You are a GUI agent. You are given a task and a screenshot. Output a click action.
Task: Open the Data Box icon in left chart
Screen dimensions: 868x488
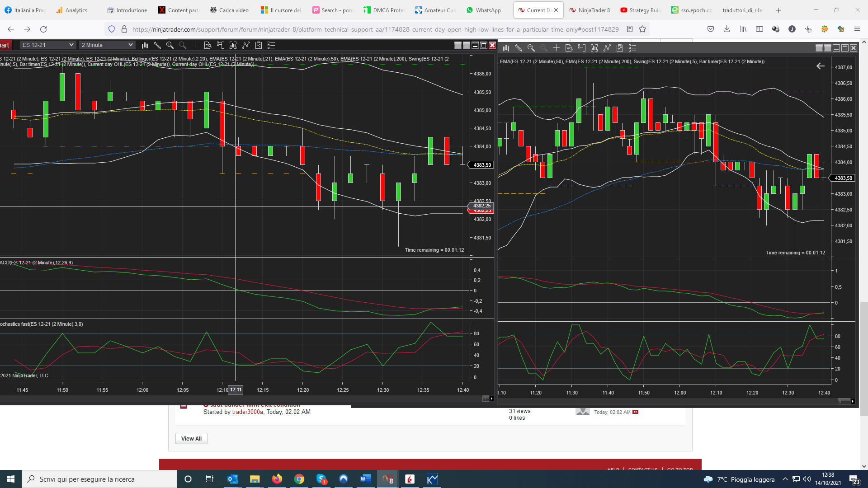[208, 45]
